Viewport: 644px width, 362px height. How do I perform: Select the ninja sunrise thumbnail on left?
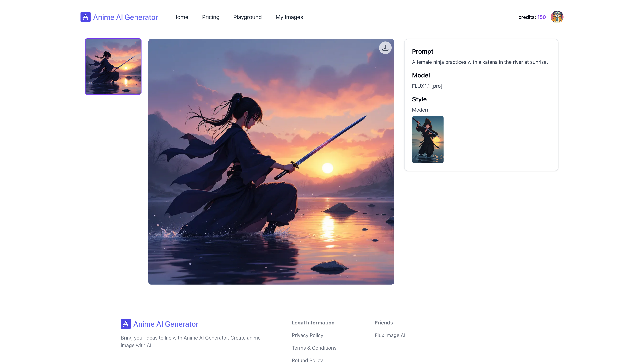113,66
